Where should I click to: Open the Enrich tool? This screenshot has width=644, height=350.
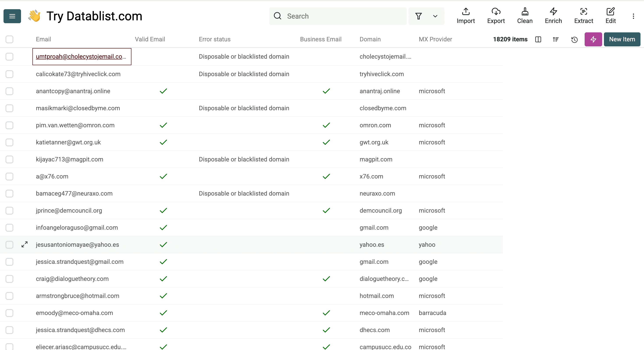(553, 16)
